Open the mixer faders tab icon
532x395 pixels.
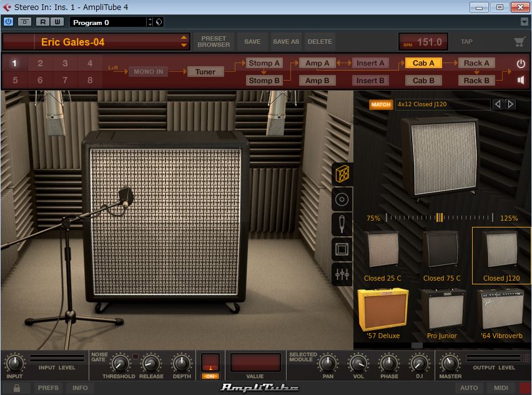(342, 274)
